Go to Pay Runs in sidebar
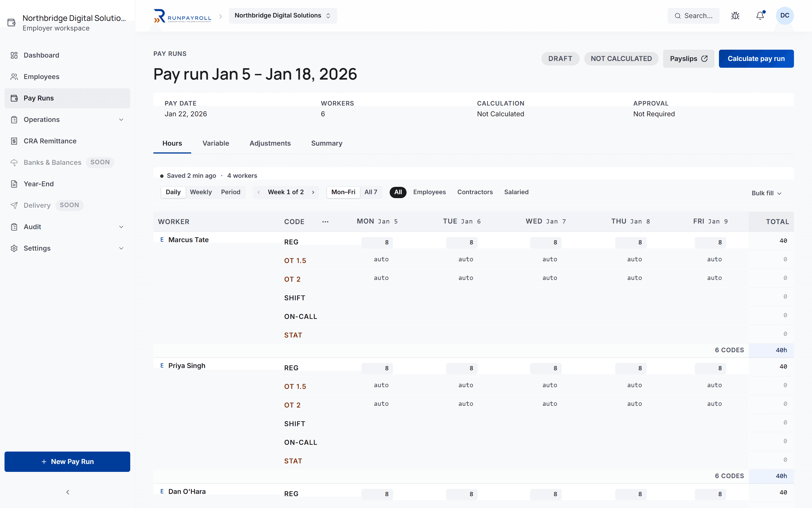 tap(67, 98)
